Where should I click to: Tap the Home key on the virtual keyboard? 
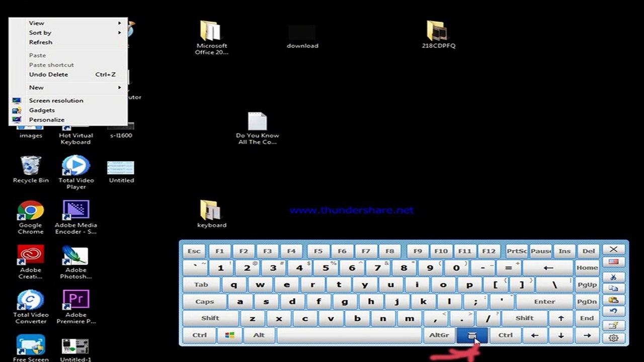pos(587,268)
